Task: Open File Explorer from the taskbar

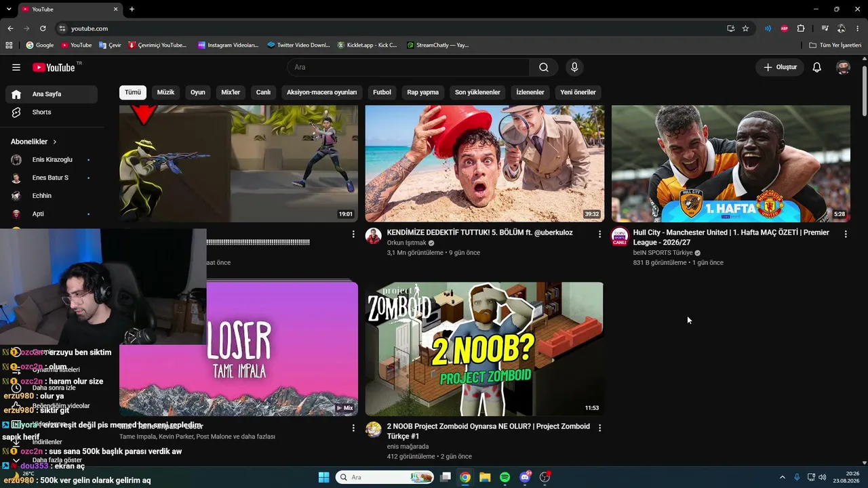Action: (485, 477)
